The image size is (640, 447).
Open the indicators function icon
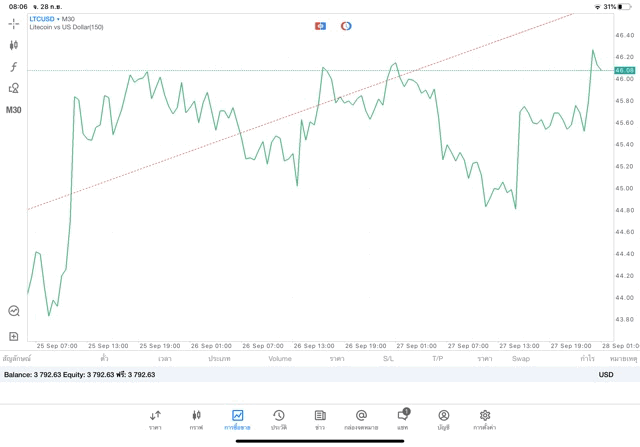coord(14,67)
